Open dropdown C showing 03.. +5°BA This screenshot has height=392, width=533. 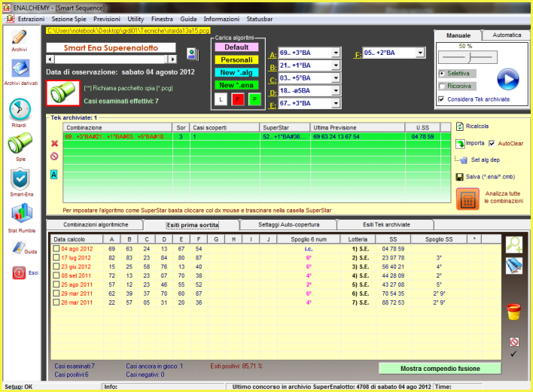point(336,77)
